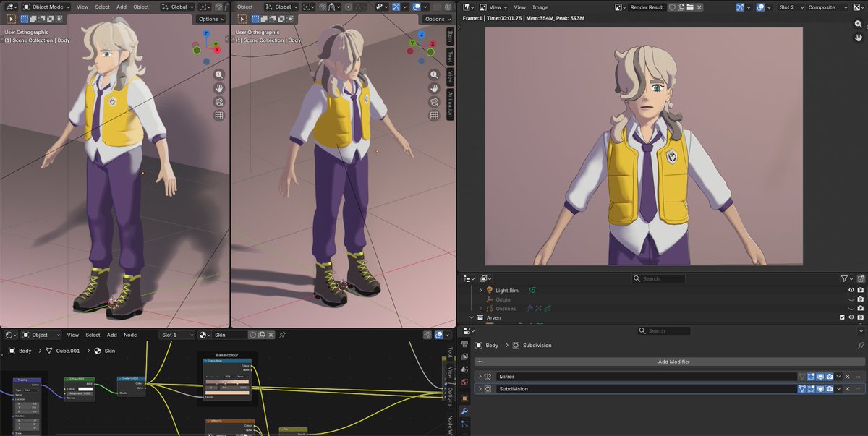Open Animation sidebar tab in middle viewport
This screenshot has width=868, height=436.
450,105
